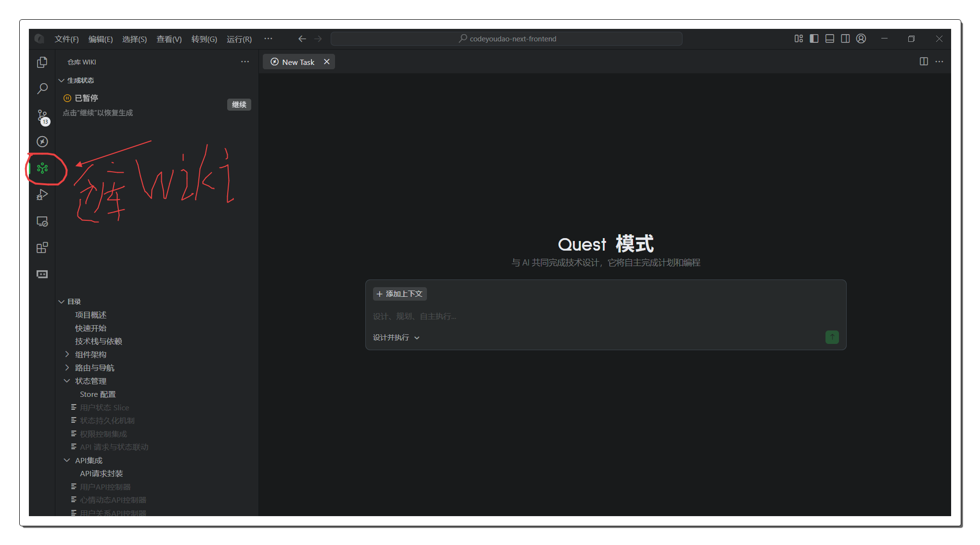Select the 用户状态 Slice entry
Image resolution: width=980 pixels, height=545 pixels.
[104, 407]
